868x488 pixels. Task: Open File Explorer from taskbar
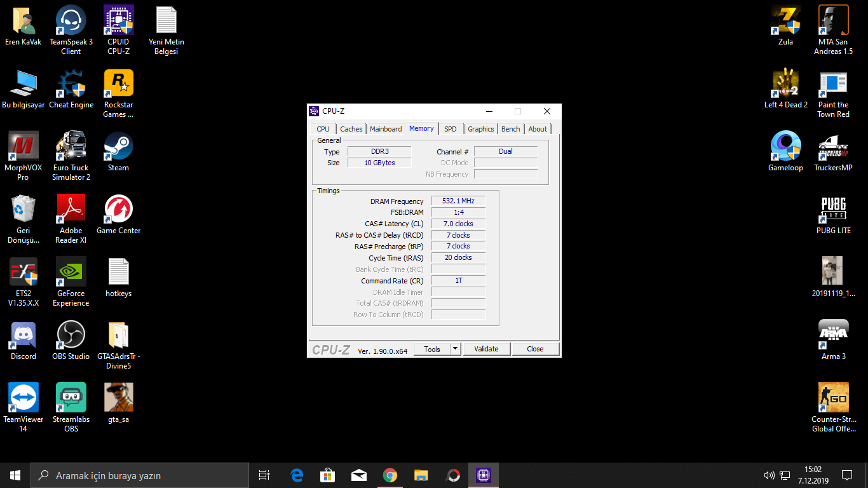(421, 475)
